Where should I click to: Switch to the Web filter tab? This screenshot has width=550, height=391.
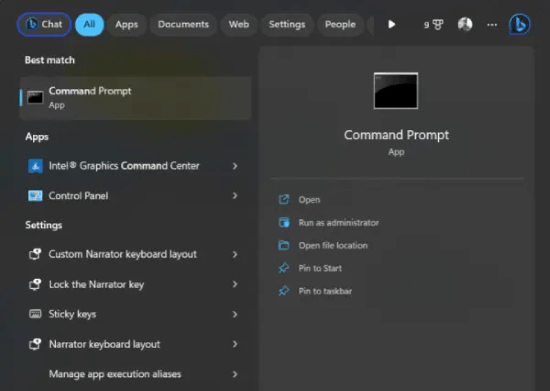[x=239, y=25]
